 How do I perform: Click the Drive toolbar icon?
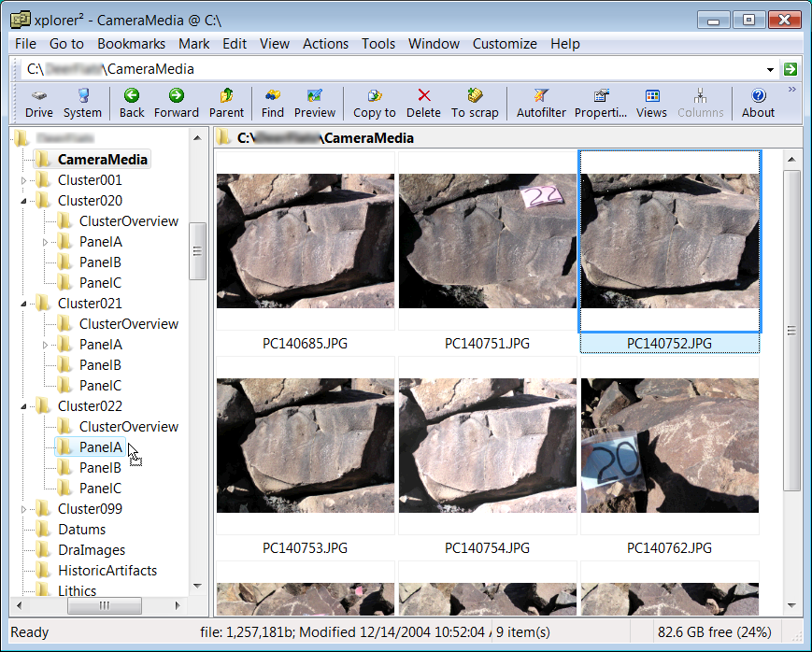pos(39,103)
